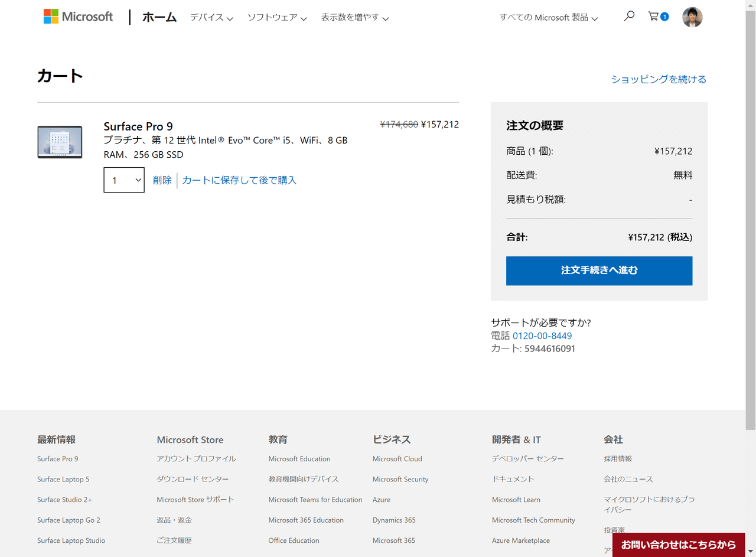Screen dimensions: 756x557
Task: Click the support phone number 0120-00-8449
Action: pyautogui.click(x=542, y=335)
